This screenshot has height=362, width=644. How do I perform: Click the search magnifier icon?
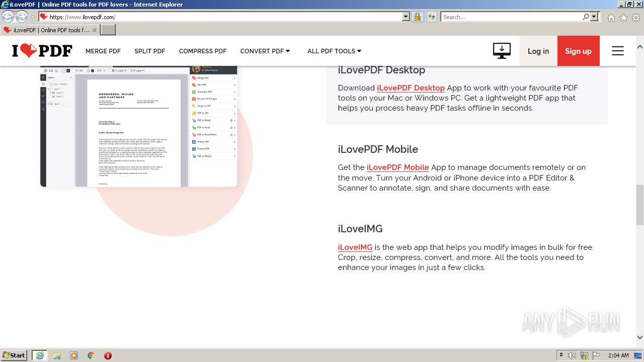pos(586,17)
